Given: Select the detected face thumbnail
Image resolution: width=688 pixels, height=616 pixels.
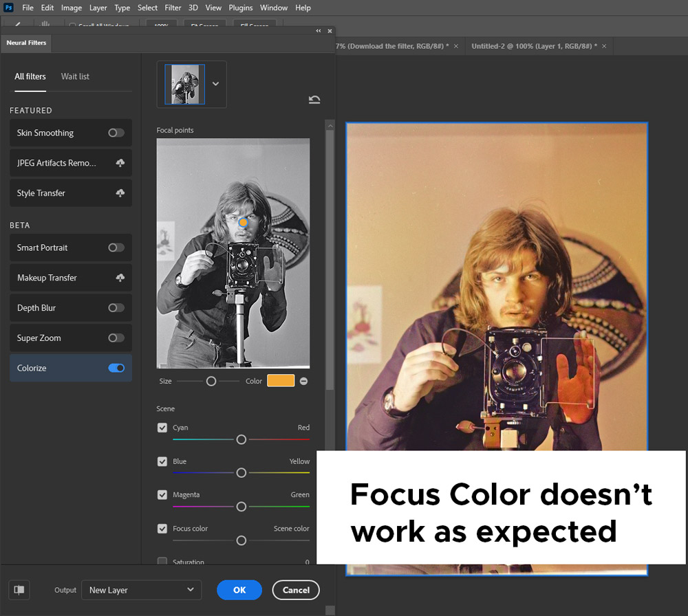Looking at the screenshot, I should tap(184, 84).
